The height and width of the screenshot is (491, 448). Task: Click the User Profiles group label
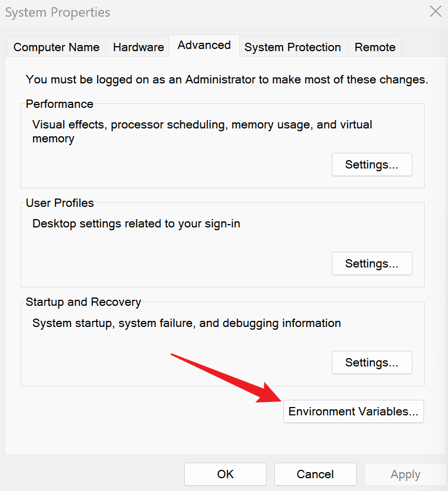point(60,203)
